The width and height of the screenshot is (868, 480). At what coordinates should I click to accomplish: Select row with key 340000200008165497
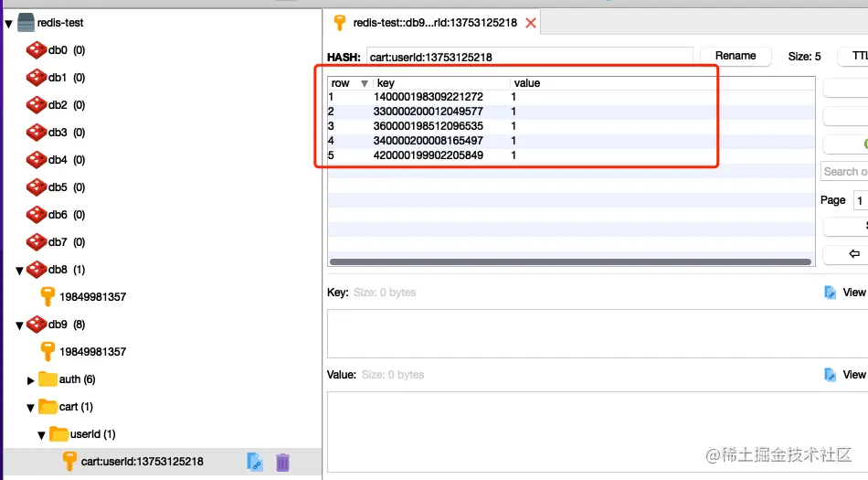571,141
